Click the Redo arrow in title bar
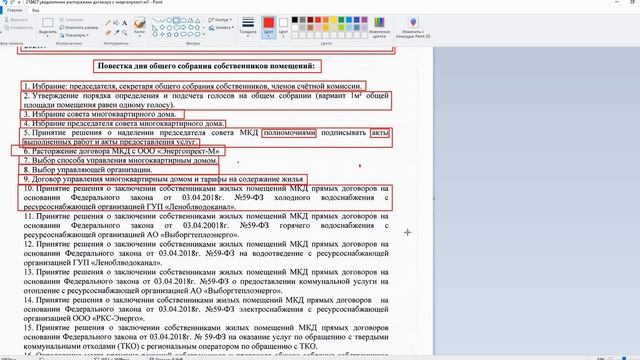 click(x=12, y=2)
